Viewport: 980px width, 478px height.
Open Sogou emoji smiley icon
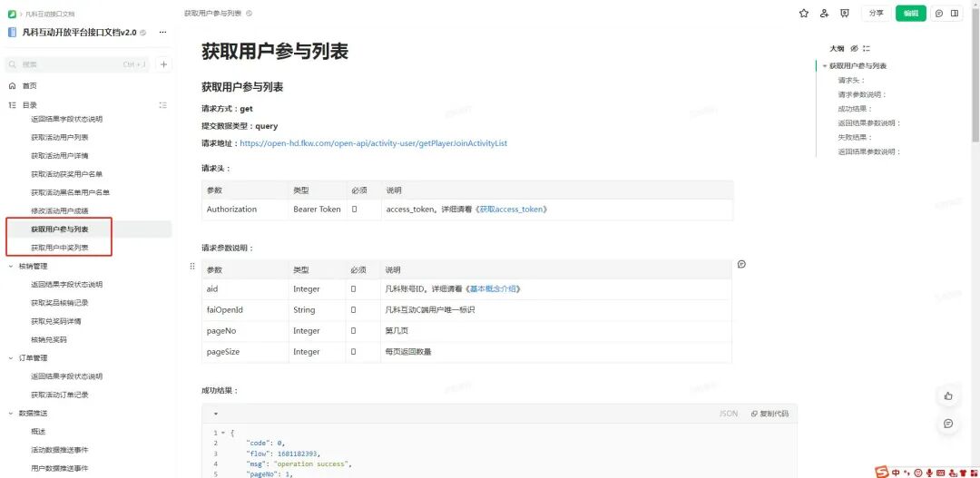tap(918, 473)
